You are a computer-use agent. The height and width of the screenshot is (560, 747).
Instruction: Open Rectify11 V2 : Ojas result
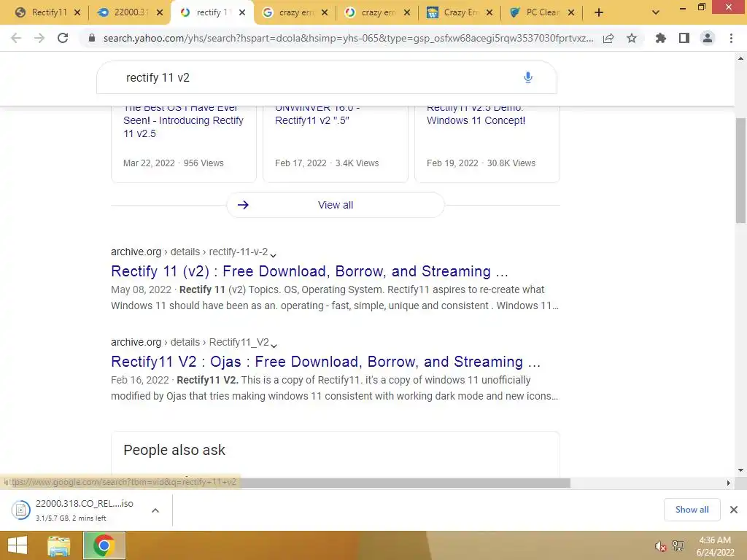pos(326,362)
